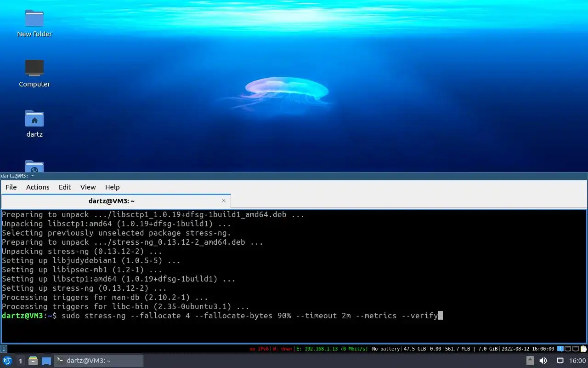Click the 'W: down' wireless status entry

point(282,349)
